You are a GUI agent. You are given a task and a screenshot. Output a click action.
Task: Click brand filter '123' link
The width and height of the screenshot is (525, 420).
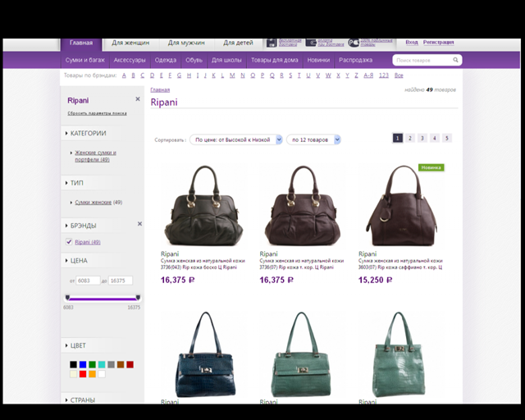[x=384, y=75]
